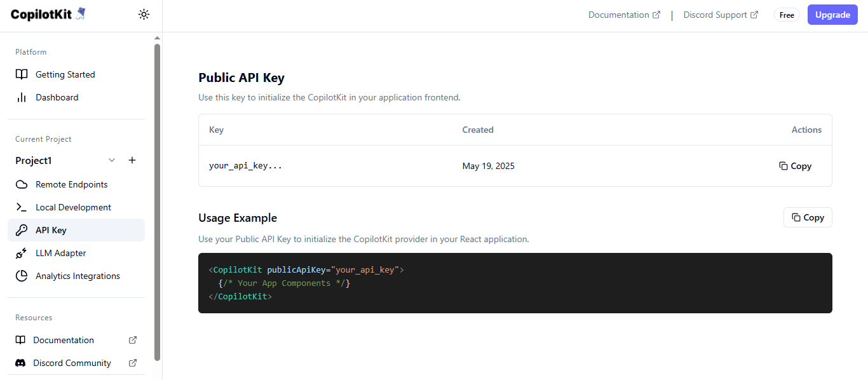Click the Dashboard bar chart icon

(22, 97)
